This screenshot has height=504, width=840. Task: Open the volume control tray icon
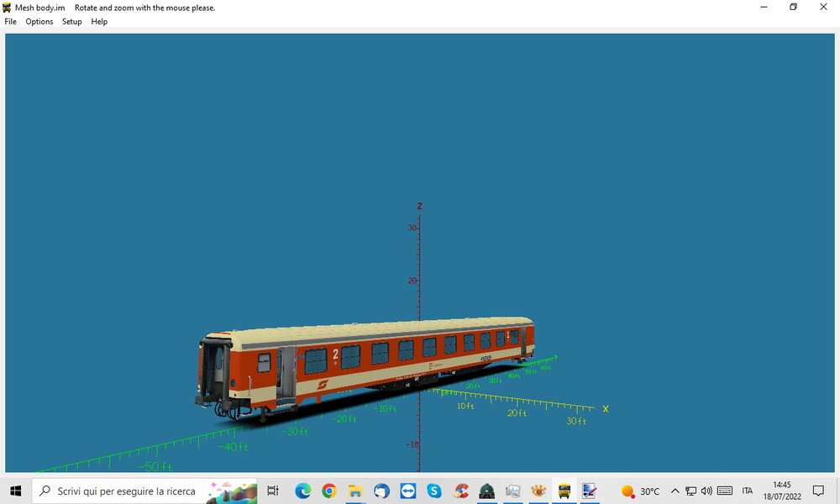point(706,491)
